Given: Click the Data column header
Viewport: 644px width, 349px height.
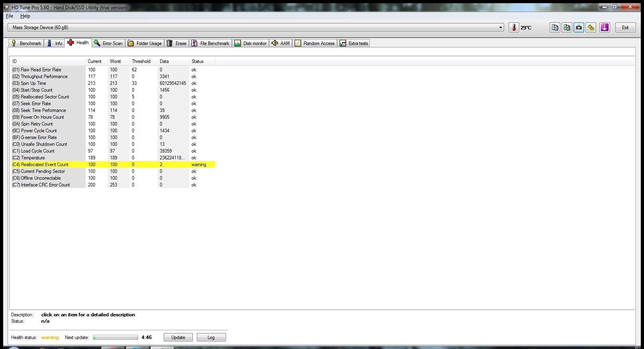Looking at the screenshot, I should click(173, 61).
